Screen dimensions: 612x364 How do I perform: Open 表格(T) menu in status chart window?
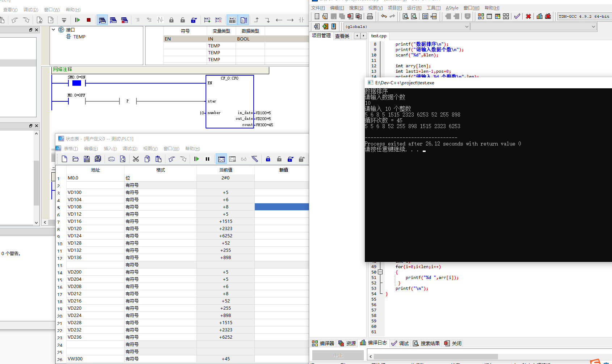(71, 149)
